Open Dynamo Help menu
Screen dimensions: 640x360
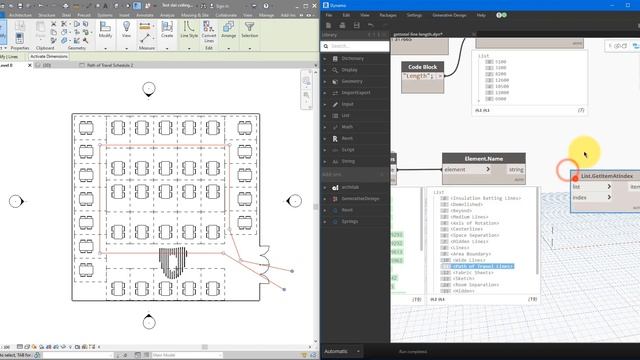click(x=481, y=15)
